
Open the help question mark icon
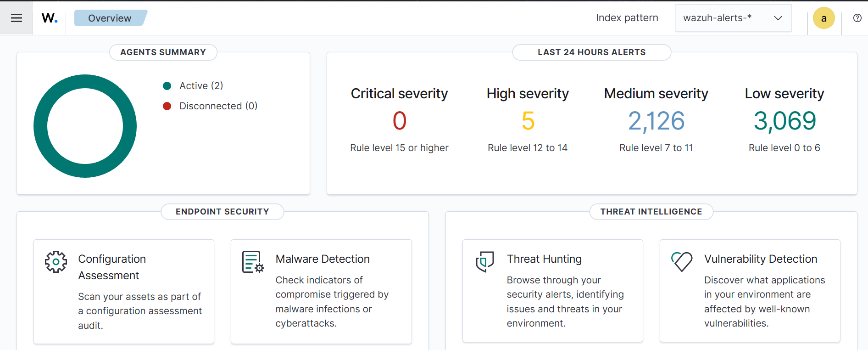tap(857, 18)
